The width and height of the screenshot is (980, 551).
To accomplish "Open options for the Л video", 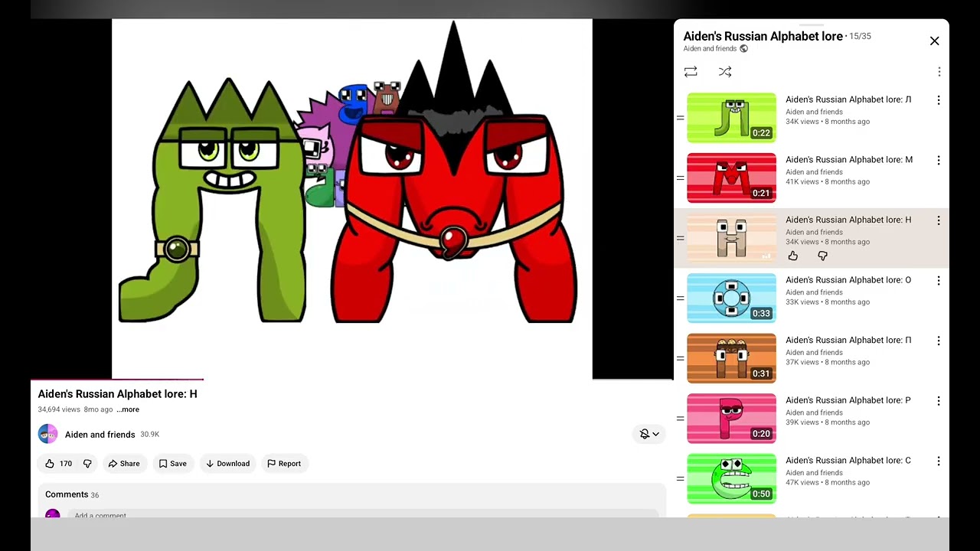I will tap(939, 100).
